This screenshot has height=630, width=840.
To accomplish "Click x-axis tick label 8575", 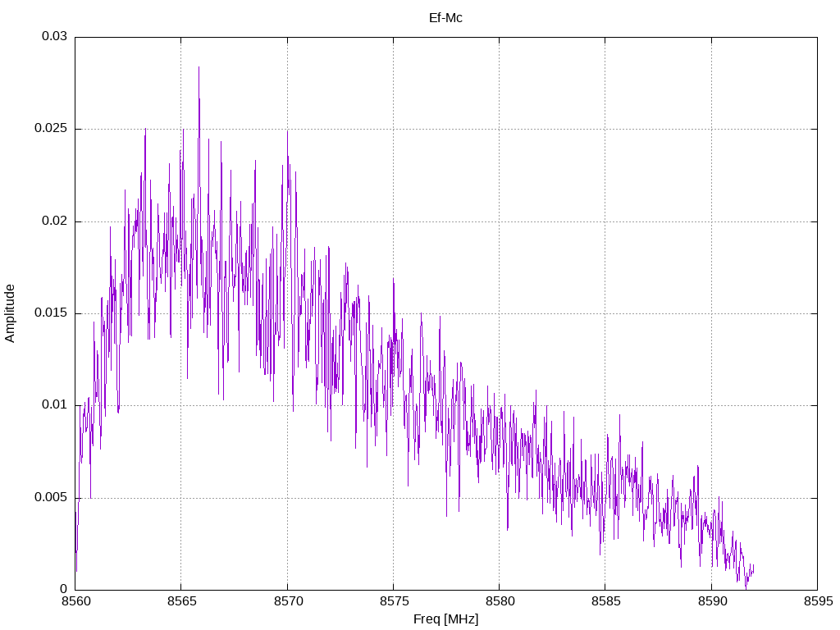I will (x=393, y=601).
